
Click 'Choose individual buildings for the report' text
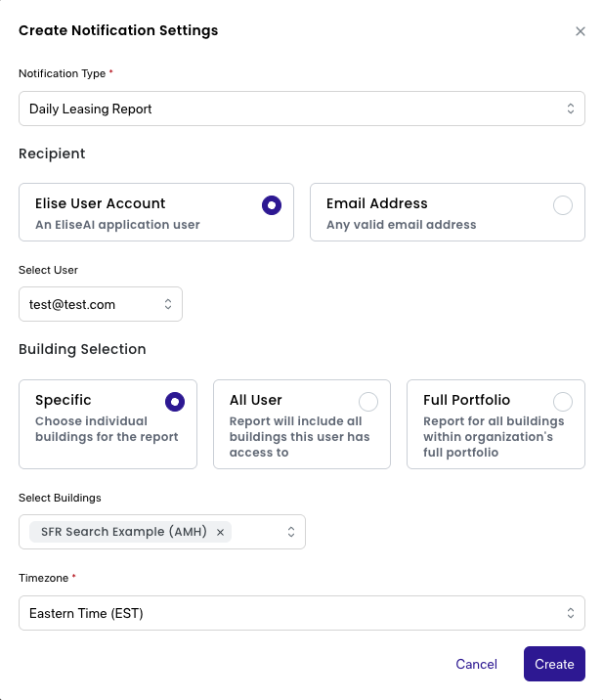click(107, 429)
